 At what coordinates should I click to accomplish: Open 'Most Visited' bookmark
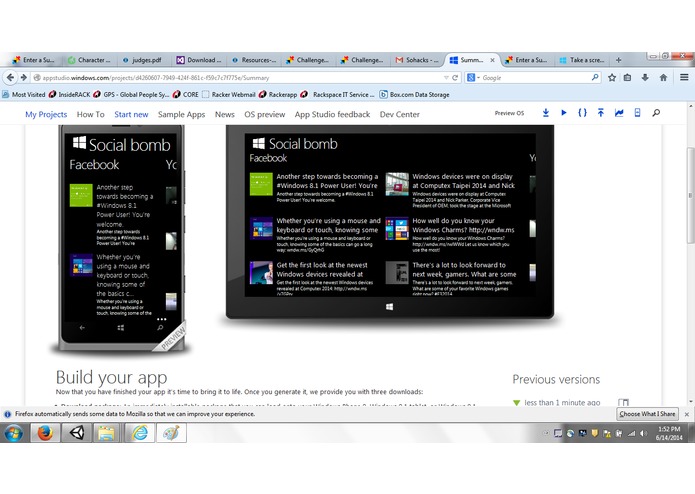pyautogui.click(x=24, y=94)
